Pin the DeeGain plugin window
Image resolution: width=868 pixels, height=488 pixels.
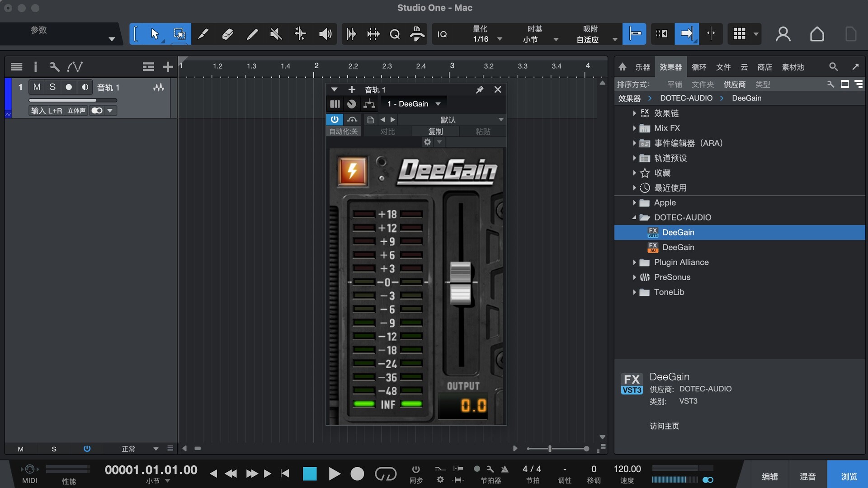(x=480, y=89)
